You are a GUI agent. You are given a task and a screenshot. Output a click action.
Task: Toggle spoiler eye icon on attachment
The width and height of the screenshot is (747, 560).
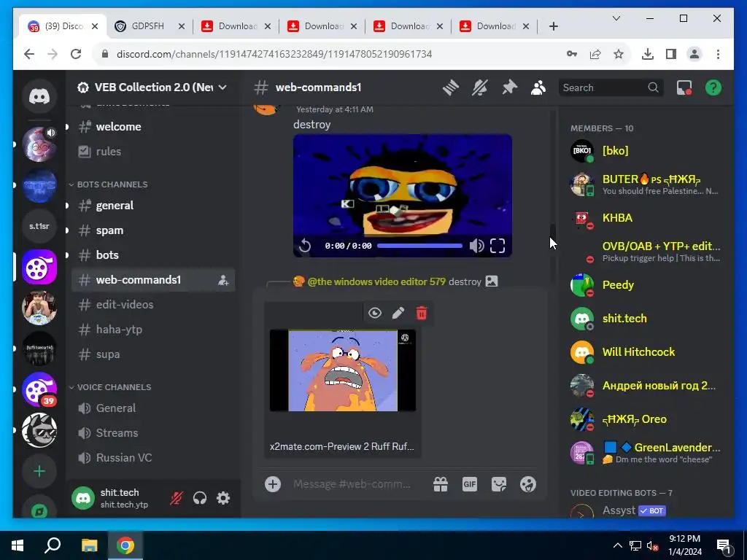375,313
